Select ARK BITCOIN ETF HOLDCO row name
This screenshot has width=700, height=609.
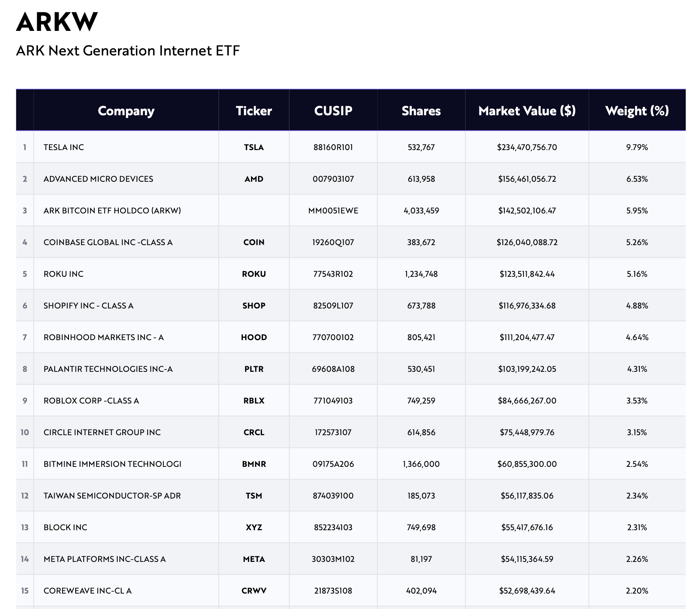point(112,211)
